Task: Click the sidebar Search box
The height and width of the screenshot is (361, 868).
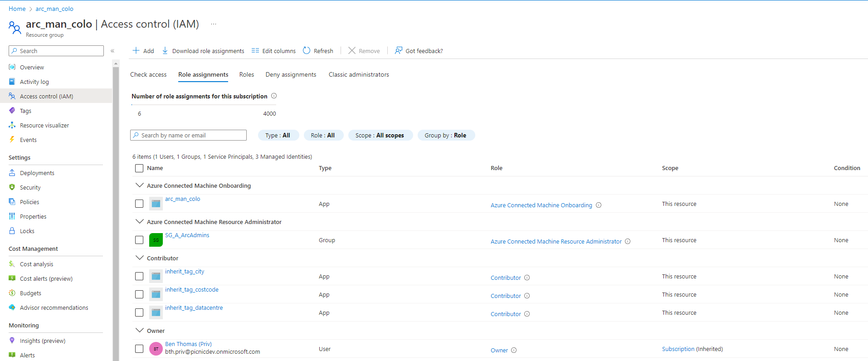Action: pos(56,51)
